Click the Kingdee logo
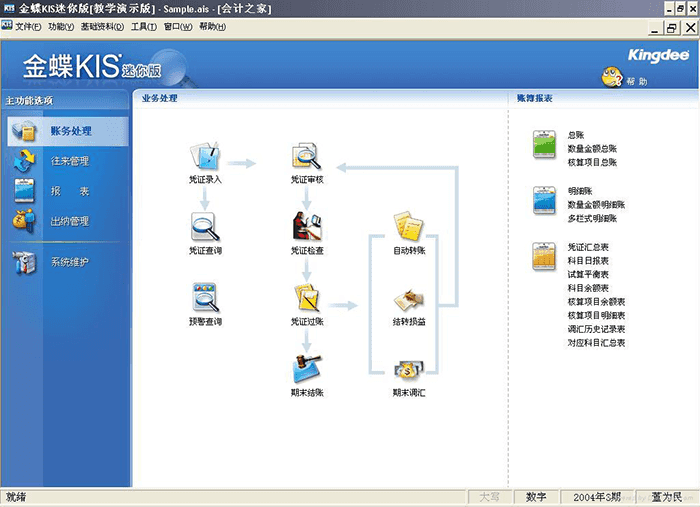 pyautogui.click(x=658, y=55)
